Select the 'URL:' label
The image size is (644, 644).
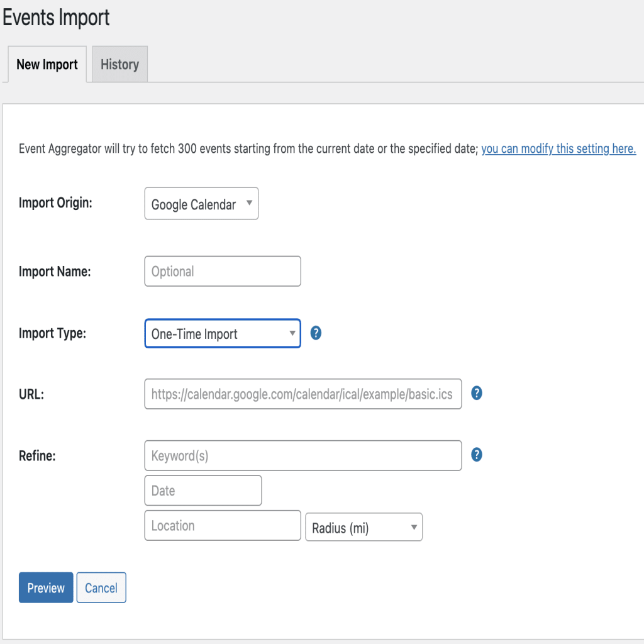(x=31, y=394)
